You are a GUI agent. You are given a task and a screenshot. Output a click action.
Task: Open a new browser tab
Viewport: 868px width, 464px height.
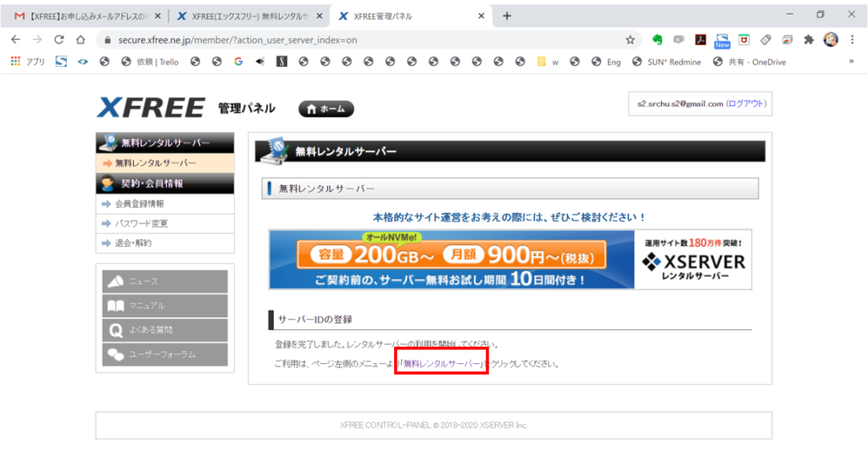(507, 15)
